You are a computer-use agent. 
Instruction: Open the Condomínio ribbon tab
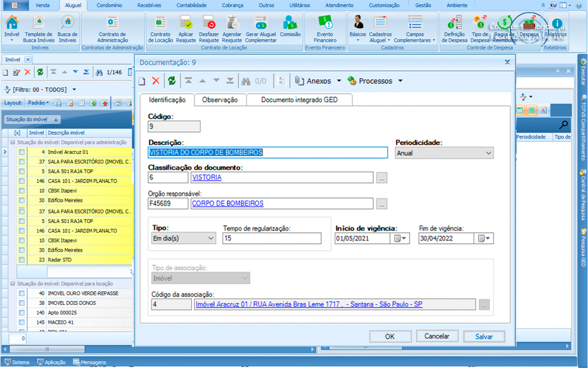(109, 5)
